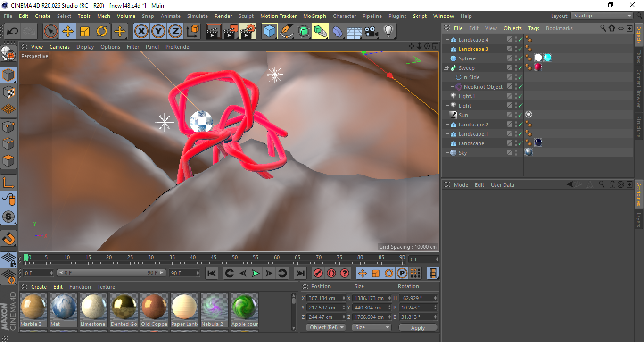The width and height of the screenshot is (644, 342).
Task: Click the Record Active Objects button
Action: click(318, 273)
